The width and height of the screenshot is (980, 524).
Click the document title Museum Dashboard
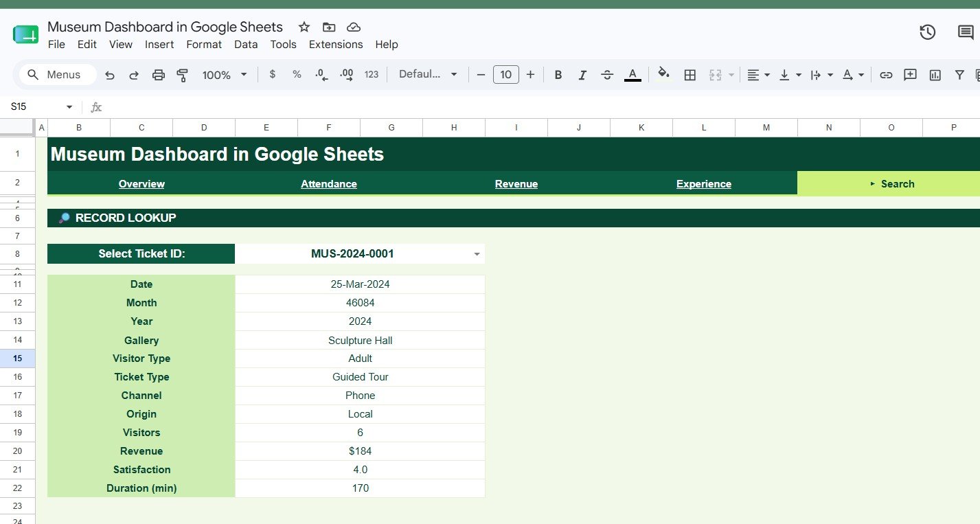tap(165, 27)
